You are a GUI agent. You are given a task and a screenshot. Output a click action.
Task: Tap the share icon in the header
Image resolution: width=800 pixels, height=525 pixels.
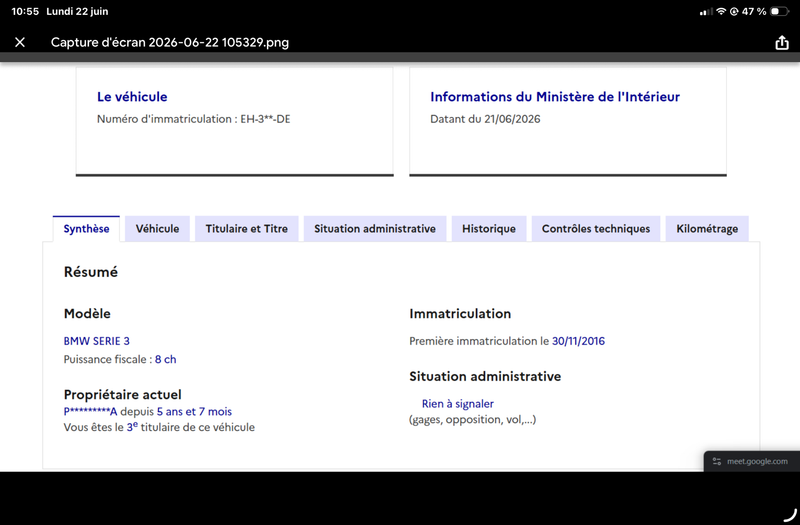[782, 42]
